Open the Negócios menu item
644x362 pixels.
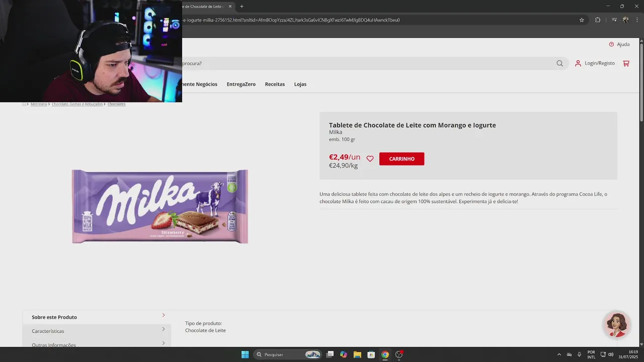[200, 84]
